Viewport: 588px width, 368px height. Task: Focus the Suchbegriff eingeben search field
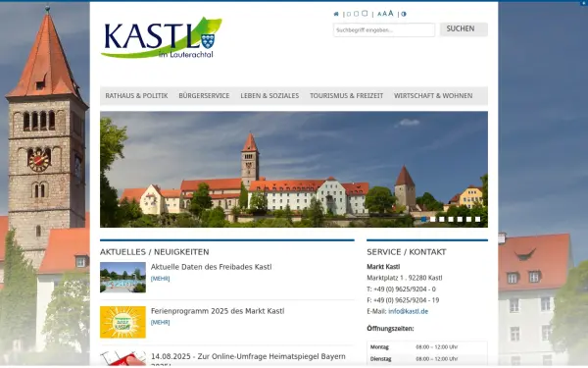coord(384,30)
